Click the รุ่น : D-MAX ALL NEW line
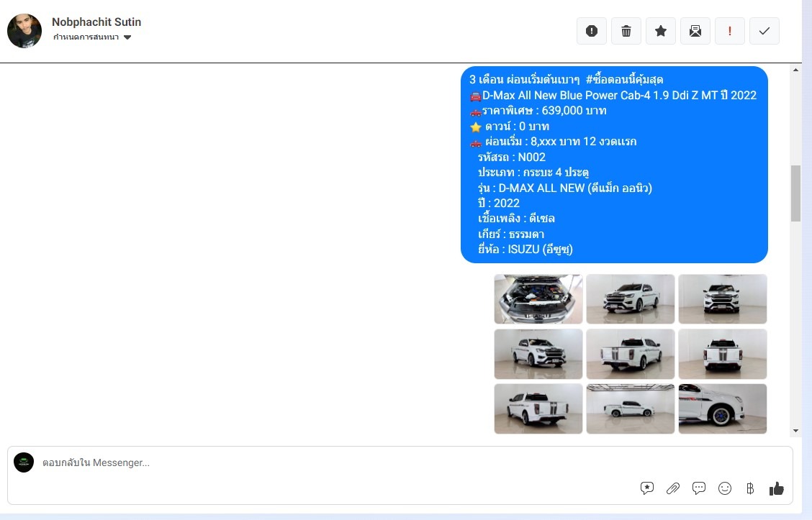The height and width of the screenshot is (520, 812). click(565, 188)
